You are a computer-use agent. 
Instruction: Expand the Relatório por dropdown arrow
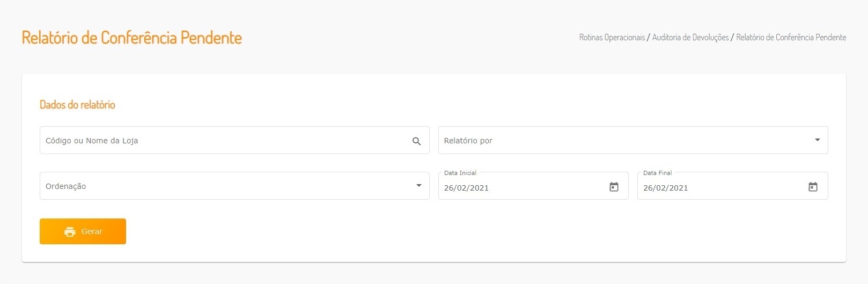[817, 140]
